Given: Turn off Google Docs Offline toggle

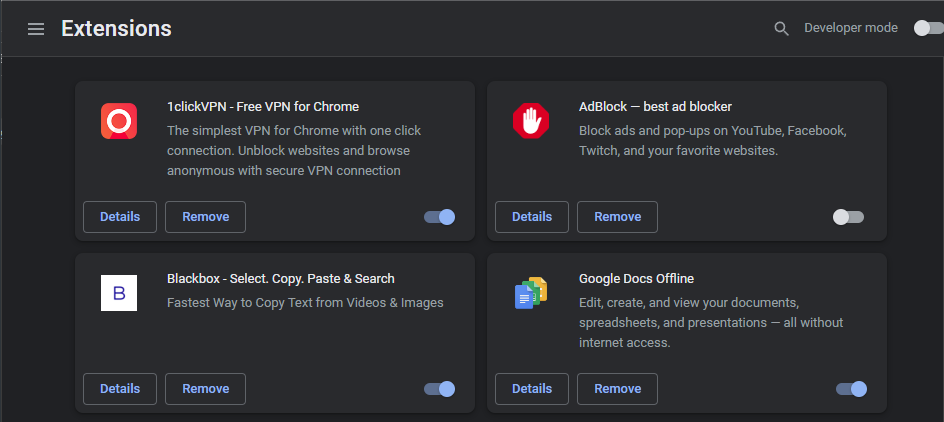Looking at the screenshot, I should (x=851, y=389).
